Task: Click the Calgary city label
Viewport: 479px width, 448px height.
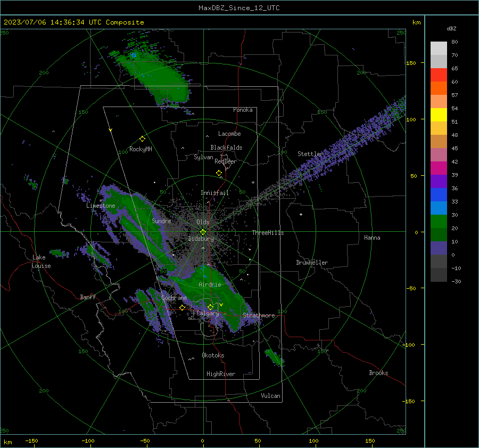Action: click(208, 313)
